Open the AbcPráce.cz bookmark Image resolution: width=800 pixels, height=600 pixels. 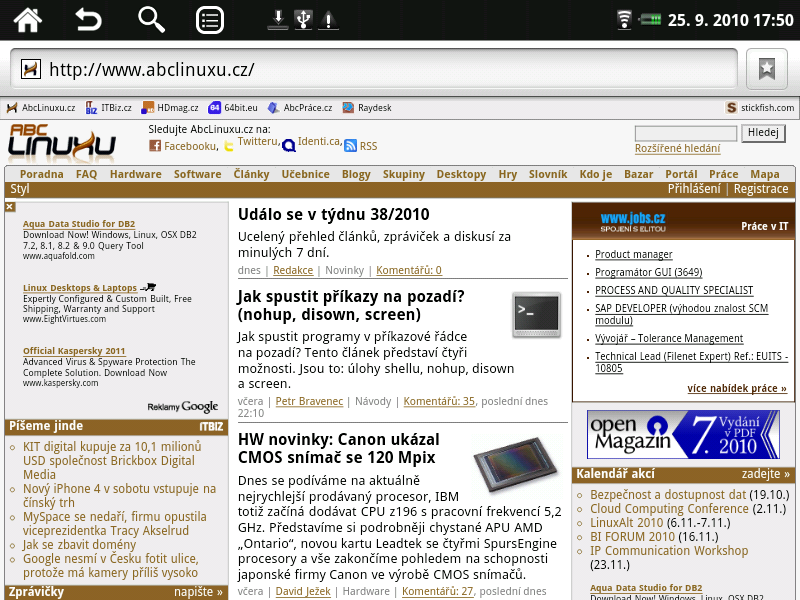click(x=300, y=108)
